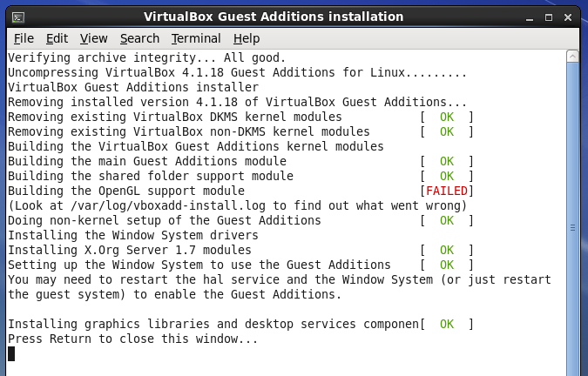The width and height of the screenshot is (588, 376).
Task: Open the terminal window menu icon
Action: 18,17
